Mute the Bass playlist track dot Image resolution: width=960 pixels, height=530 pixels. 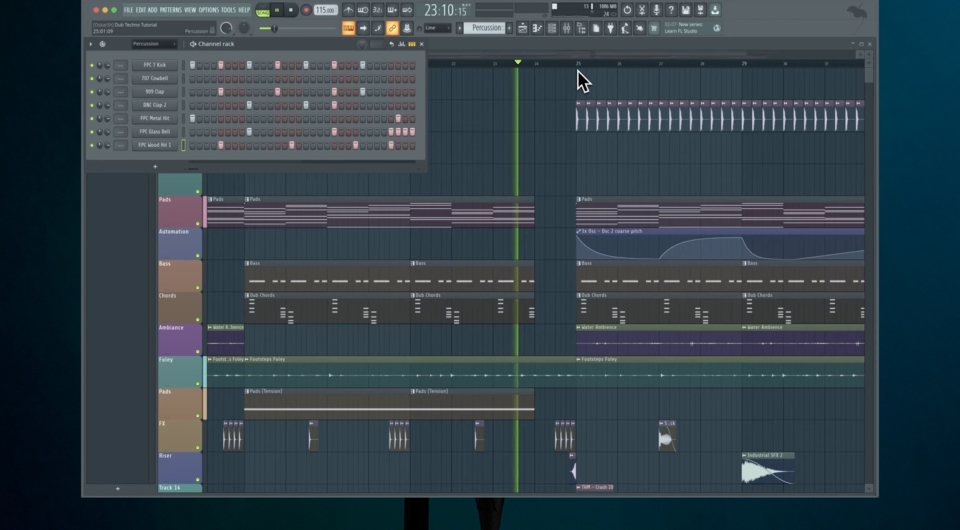click(198, 288)
